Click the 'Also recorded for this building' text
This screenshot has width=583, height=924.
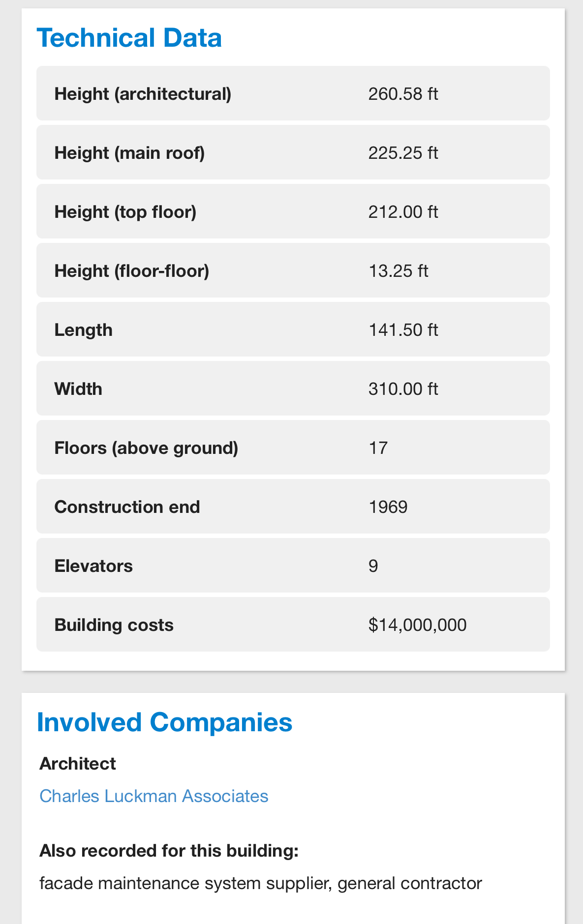[169, 851]
